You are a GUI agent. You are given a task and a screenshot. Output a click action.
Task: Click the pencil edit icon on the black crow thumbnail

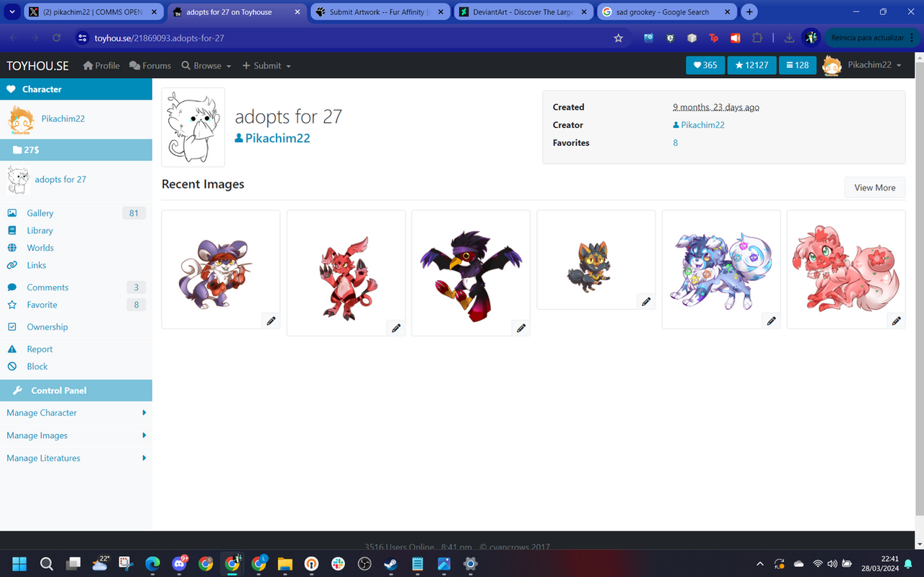[520, 328]
